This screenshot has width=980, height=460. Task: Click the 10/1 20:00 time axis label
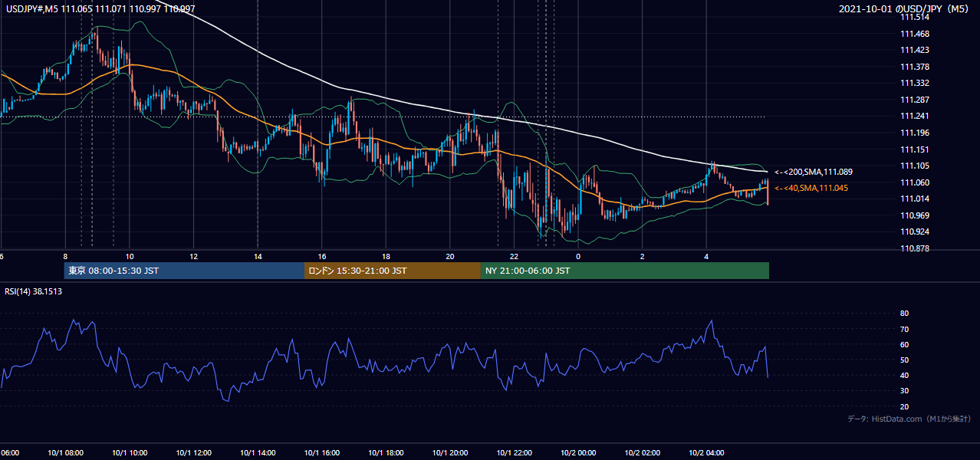(450, 453)
